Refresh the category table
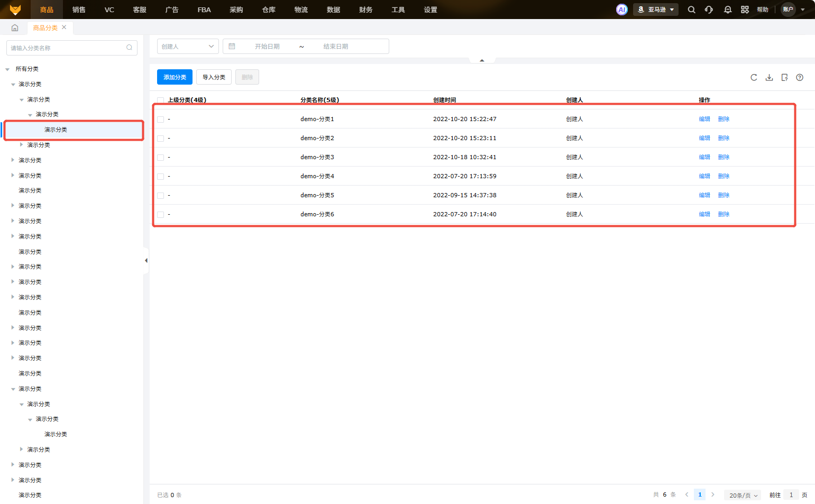Screen dimensions: 815x504 pos(754,77)
